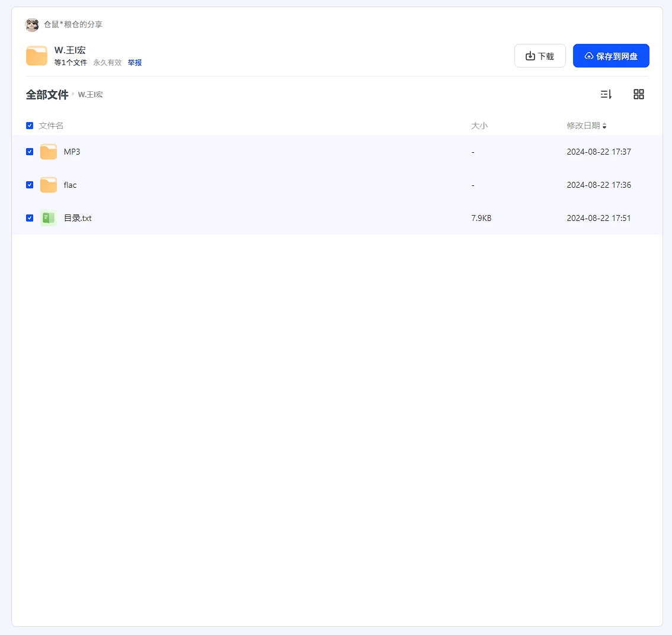The width and height of the screenshot is (672, 635).
Task: Uncheck the flac folder checkbox
Action: (30, 185)
